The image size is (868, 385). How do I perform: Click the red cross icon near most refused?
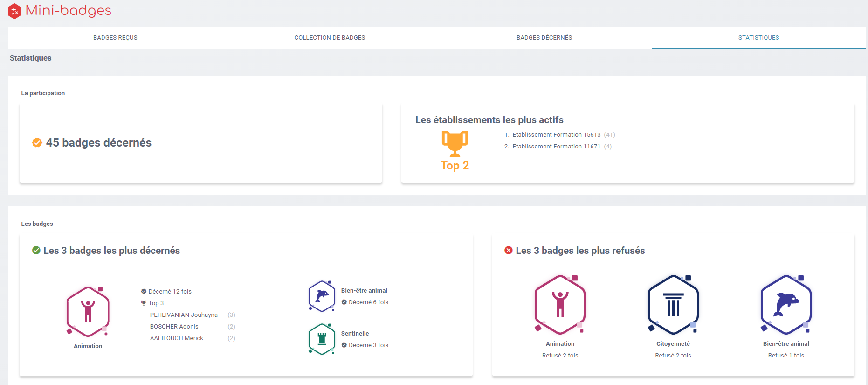point(509,251)
